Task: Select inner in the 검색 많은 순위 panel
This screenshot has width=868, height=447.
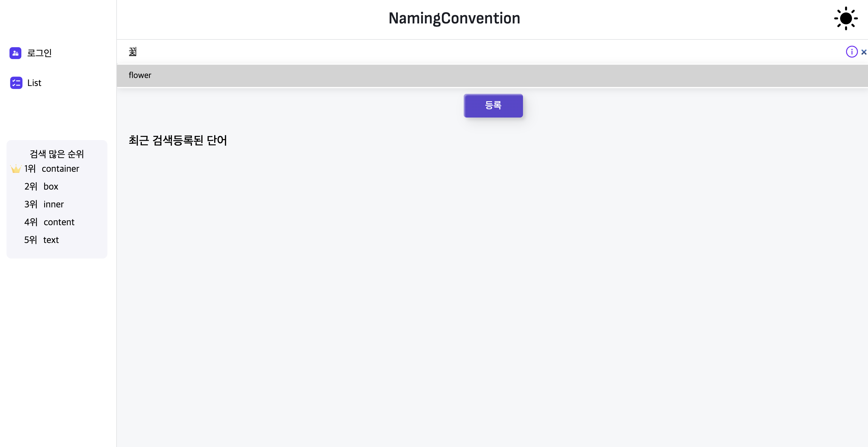Action: point(53,204)
